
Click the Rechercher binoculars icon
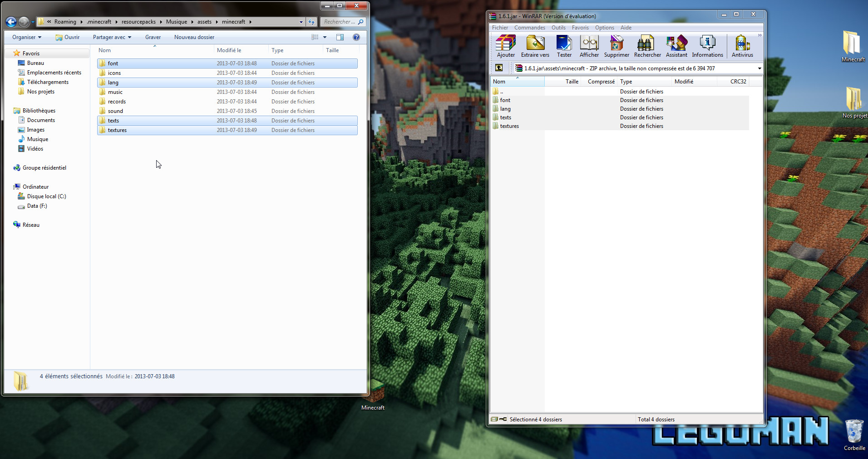[647, 46]
